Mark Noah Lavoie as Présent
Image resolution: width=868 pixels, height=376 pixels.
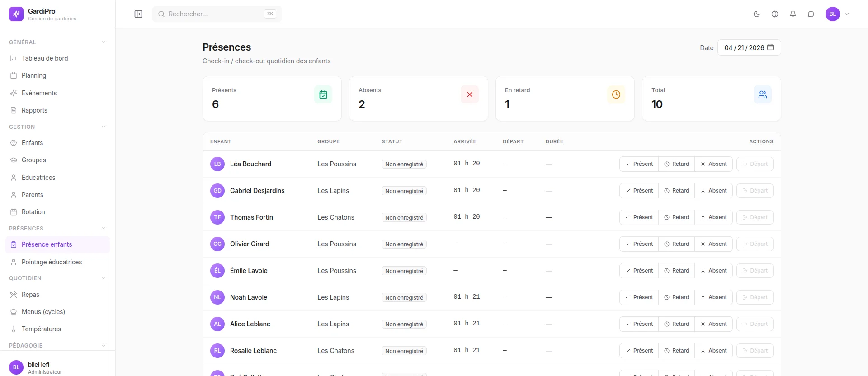pos(639,297)
